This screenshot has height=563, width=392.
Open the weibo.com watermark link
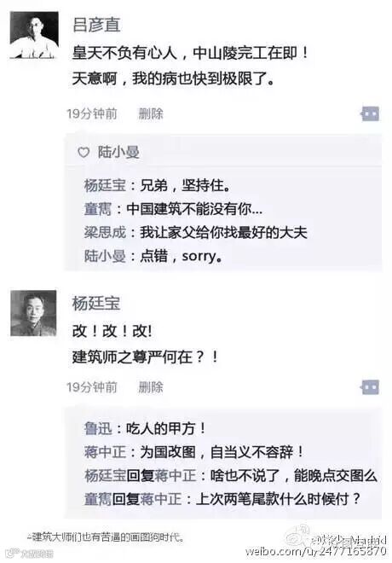[x=315, y=551]
